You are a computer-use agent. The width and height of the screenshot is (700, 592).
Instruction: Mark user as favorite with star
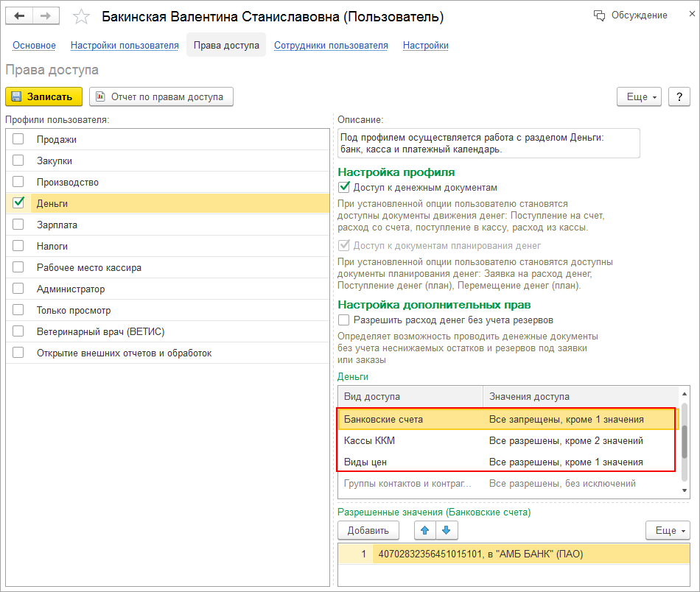click(x=82, y=16)
